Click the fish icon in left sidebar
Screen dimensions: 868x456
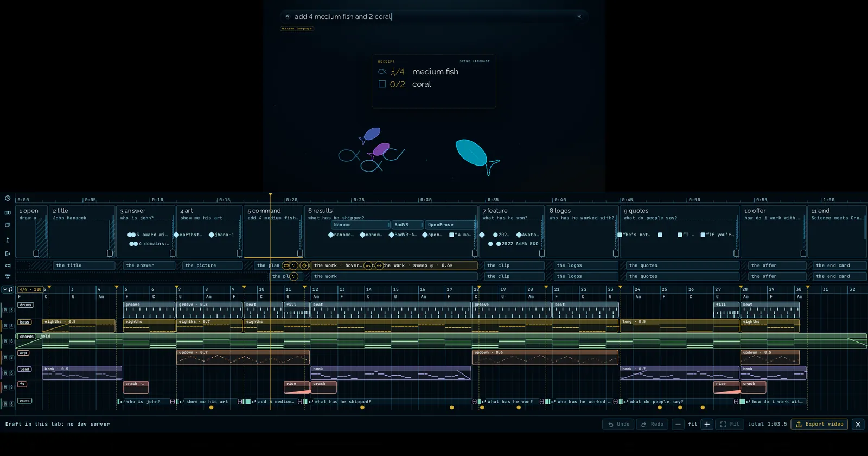[8, 265]
